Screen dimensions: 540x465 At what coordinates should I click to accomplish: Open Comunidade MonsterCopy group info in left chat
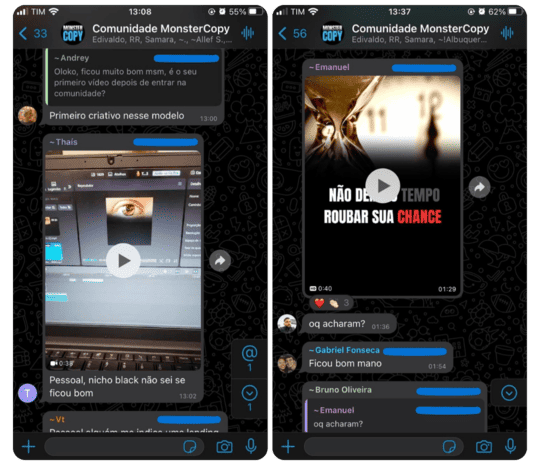coord(162,33)
